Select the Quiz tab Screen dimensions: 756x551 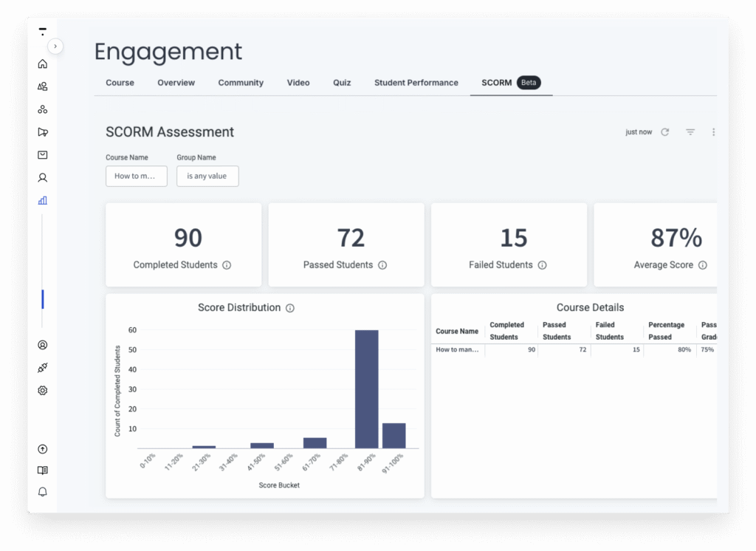pyautogui.click(x=341, y=83)
